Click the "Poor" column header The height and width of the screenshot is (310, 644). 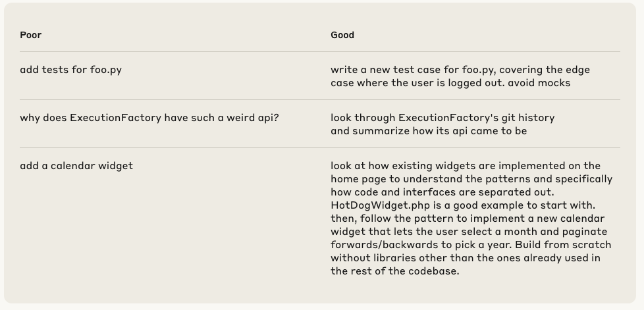[30, 35]
